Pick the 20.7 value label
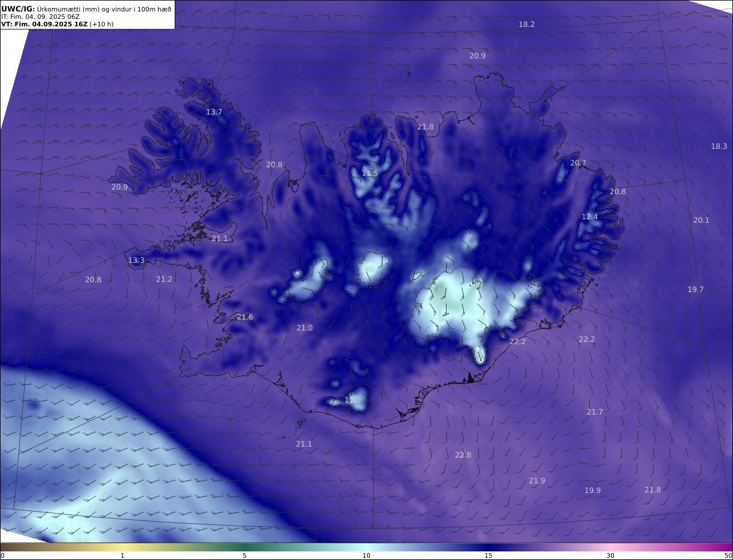Screen dimensions: 733x560 click(578, 163)
